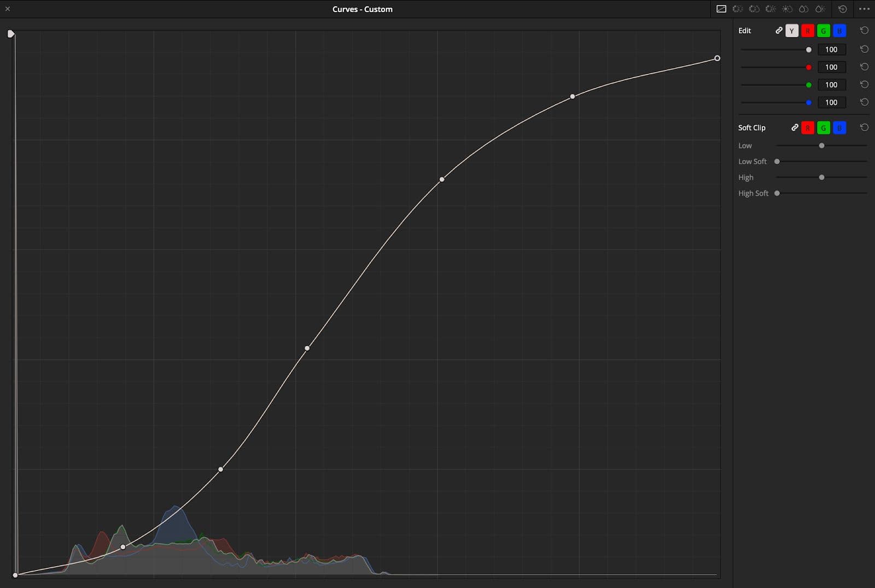This screenshot has width=875, height=588.
Task: Toggle the Soft Clip channel link
Action: tap(795, 128)
